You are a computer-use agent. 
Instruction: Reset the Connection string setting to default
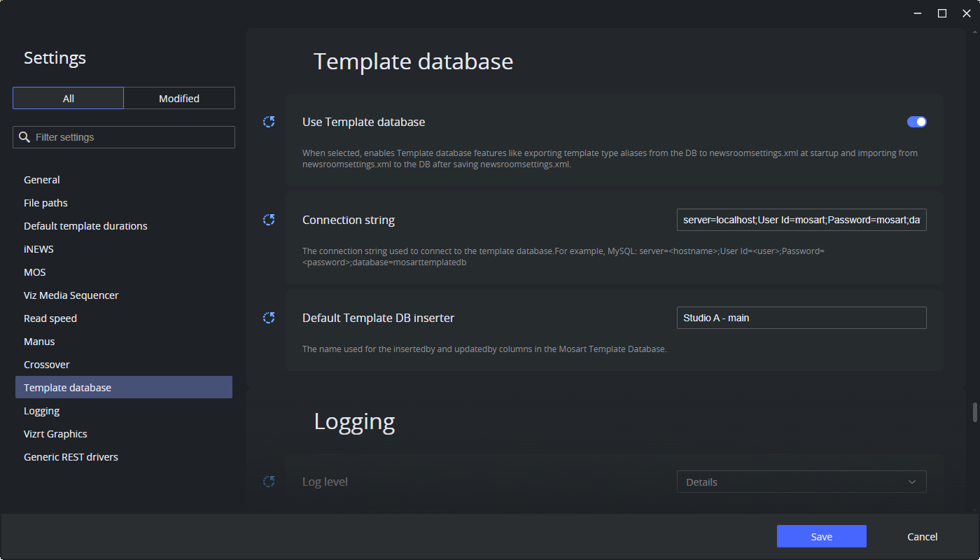coord(269,220)
